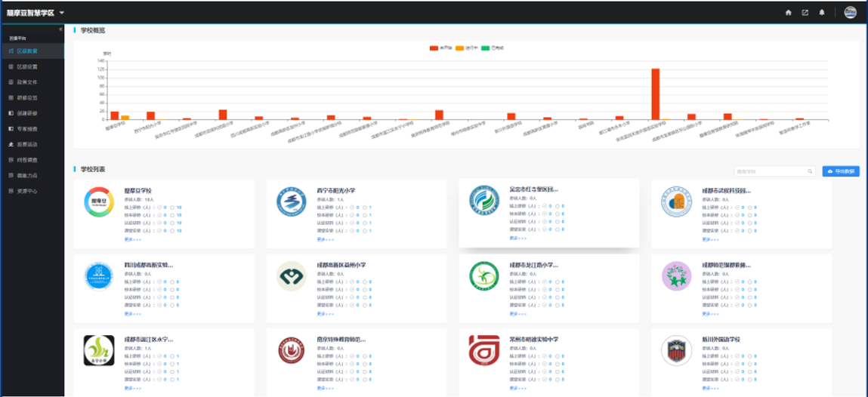The width and height of the screenshot is (868, 397).
Task: Collapse the left sidebar with double-chevron
Action: tap(60, 29)
